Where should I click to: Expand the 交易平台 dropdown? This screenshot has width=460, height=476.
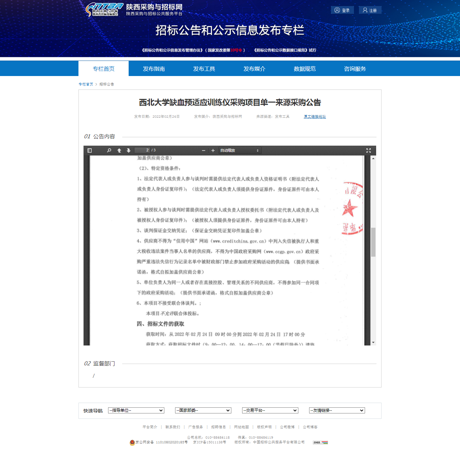tap(270, 410)
